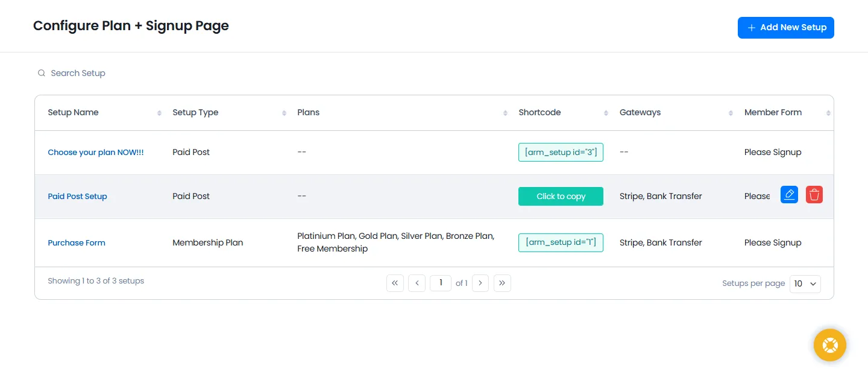Copy the arm_setup id="3" shortcode
This screenshot has height=377, width=868.
pyautogui.click(x=561, y=152)
